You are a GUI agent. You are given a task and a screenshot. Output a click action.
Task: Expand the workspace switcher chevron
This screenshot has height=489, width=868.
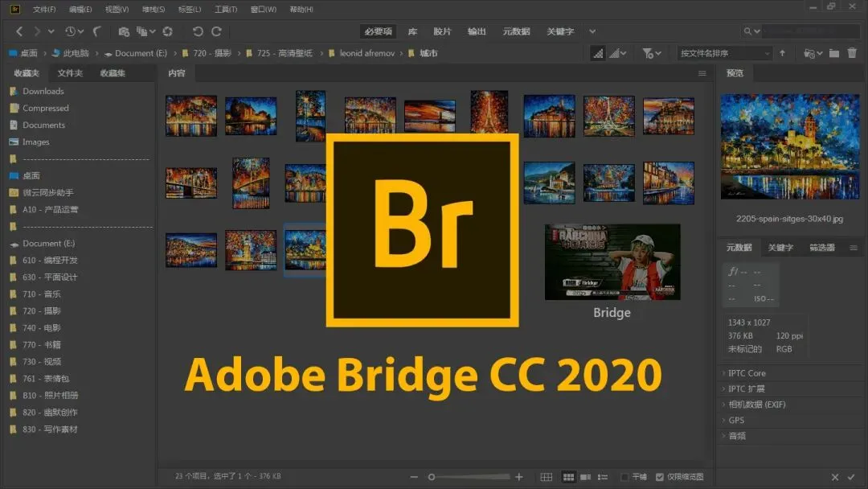coord(592,31)
